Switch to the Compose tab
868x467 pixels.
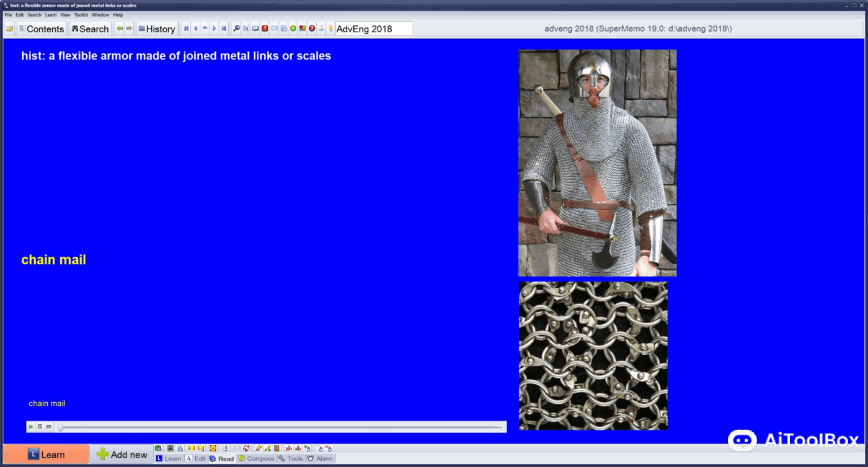[x=256, y=459]
